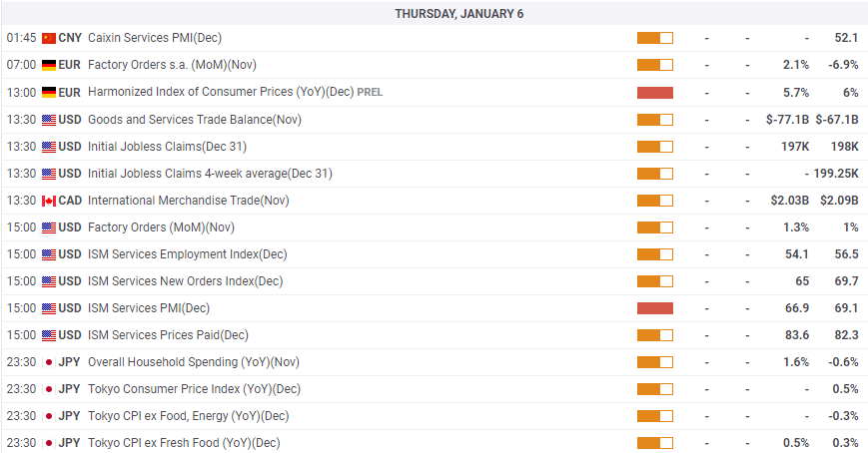868x453 pixels.
Task: Click the red volatility bar on Harmonized Index row
Action: pos(655,93)
